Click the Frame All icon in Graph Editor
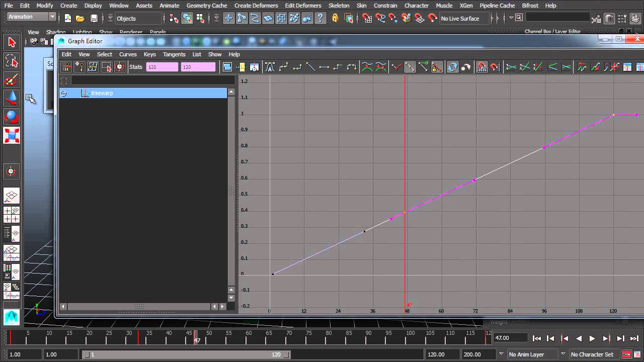The width and height of the screenshot is (644, 362). tap(227, 67)
